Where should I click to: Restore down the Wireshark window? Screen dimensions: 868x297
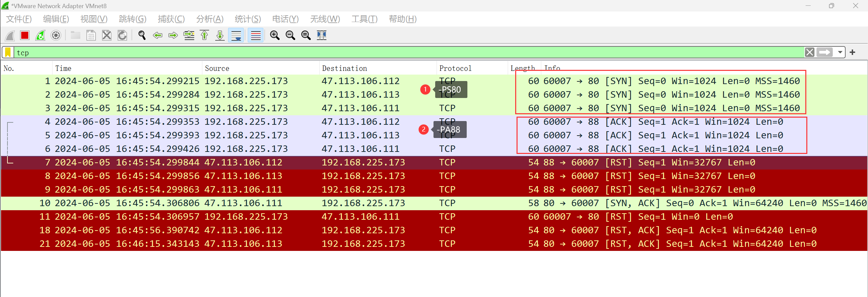click(831, 6)
